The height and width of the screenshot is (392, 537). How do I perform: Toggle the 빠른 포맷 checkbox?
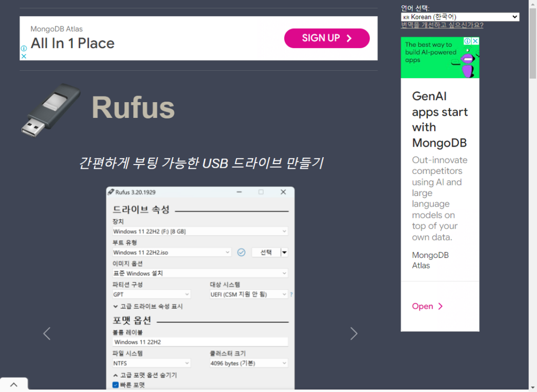coord(116,385)
